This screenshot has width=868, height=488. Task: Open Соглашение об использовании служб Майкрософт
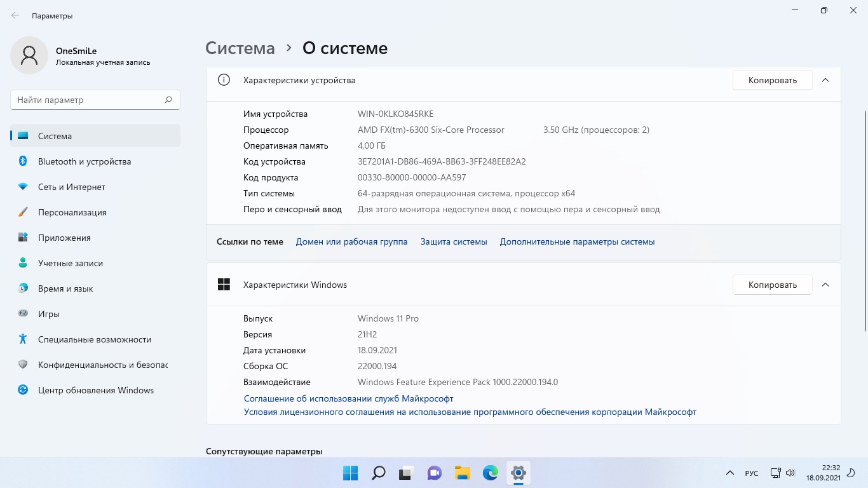pos(349,398)
